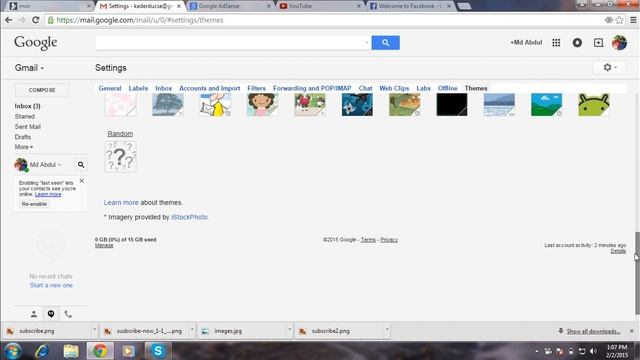This screenshot has height=360, width=640.
Task: Close the downloads bar
Action: click(x=631, y=331)
